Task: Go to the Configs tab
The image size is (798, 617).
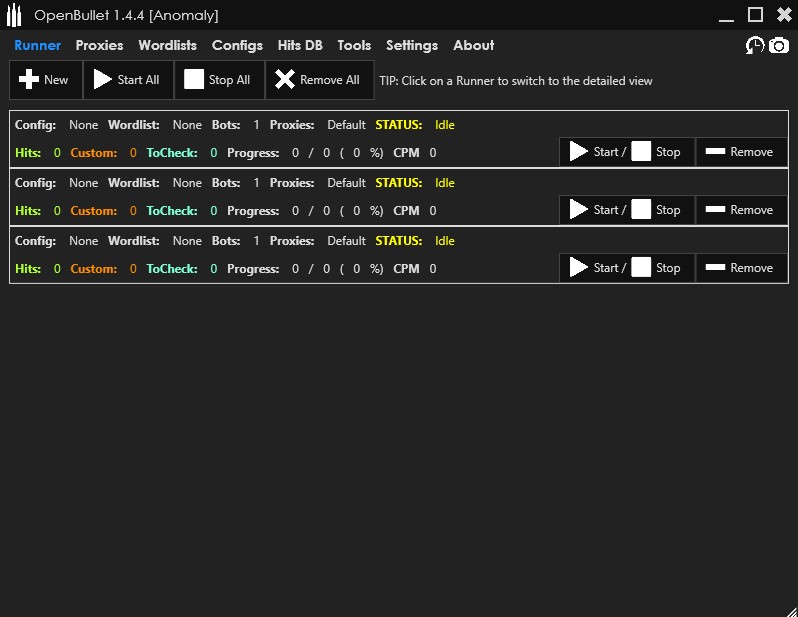Action: tap(237, 45)
